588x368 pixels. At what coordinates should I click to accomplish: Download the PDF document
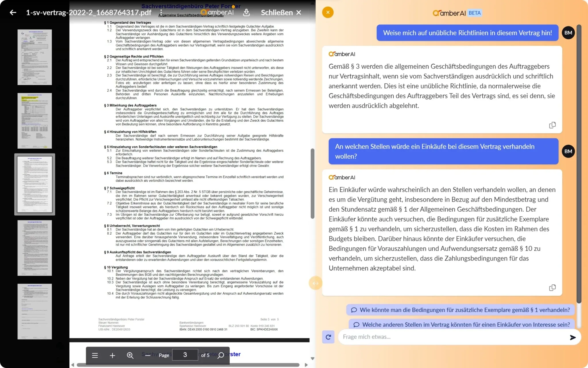246,12
